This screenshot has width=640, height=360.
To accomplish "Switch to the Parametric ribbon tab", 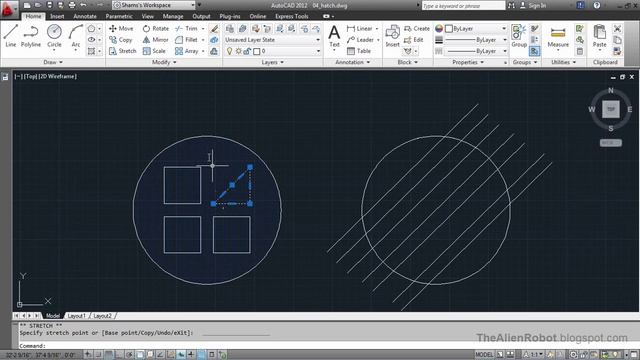I will 119,16.
